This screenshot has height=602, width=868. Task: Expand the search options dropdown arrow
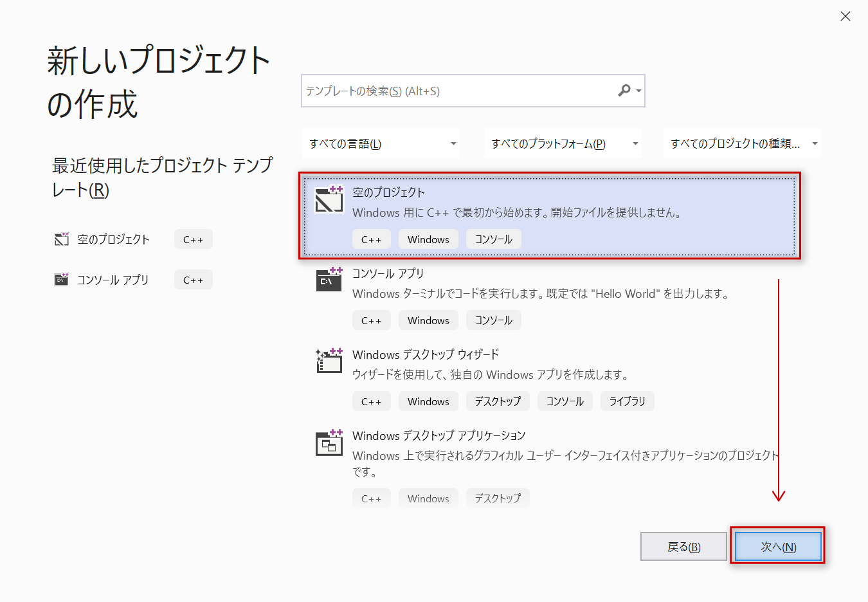(638, 91)
